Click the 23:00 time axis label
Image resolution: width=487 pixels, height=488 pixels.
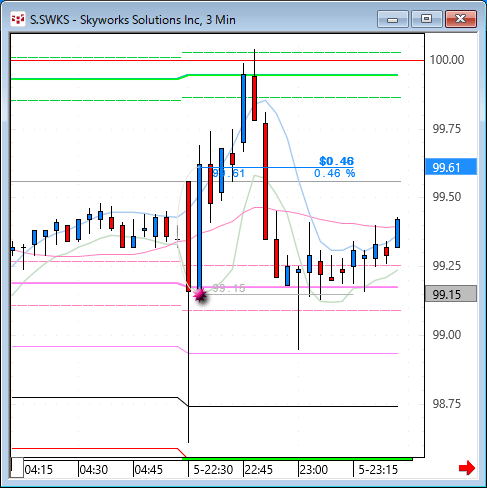point(314,470)
